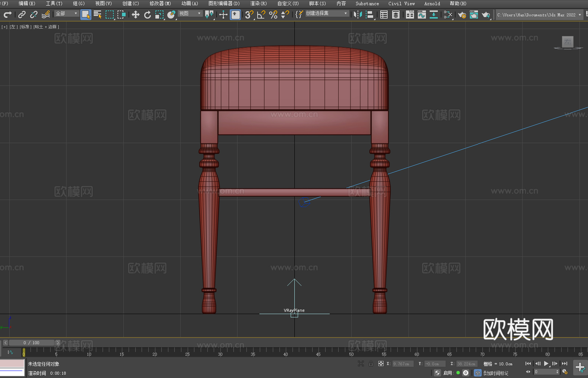The height and width of the screenshot is (378, 588).
Task: Select the Bind to Space Warp tool
Action: (46, 14)
